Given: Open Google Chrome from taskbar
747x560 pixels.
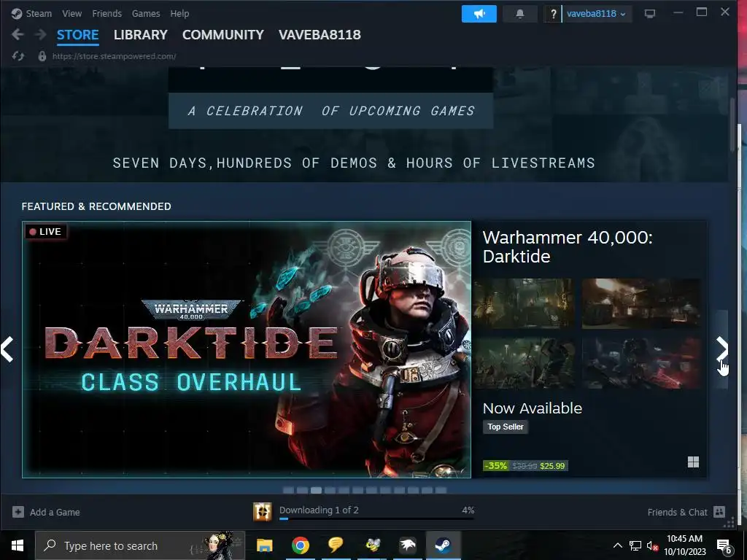Looking at the screenshot, I should pos(300,545).
